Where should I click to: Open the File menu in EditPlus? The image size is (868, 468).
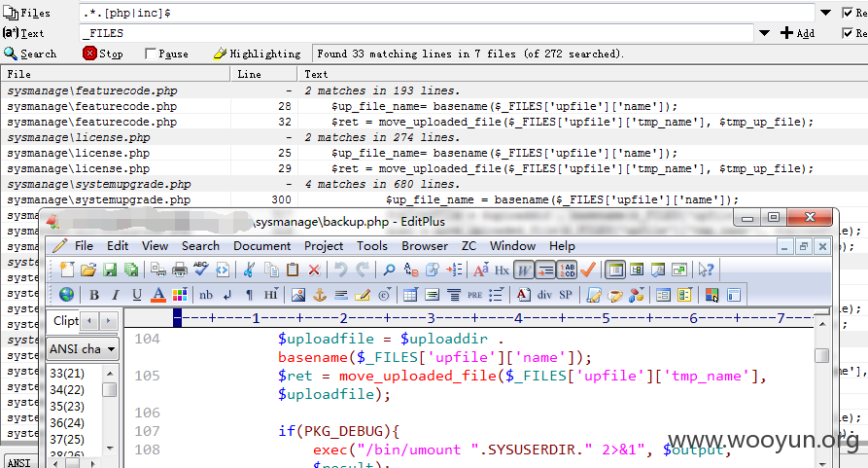pos(84,246)
